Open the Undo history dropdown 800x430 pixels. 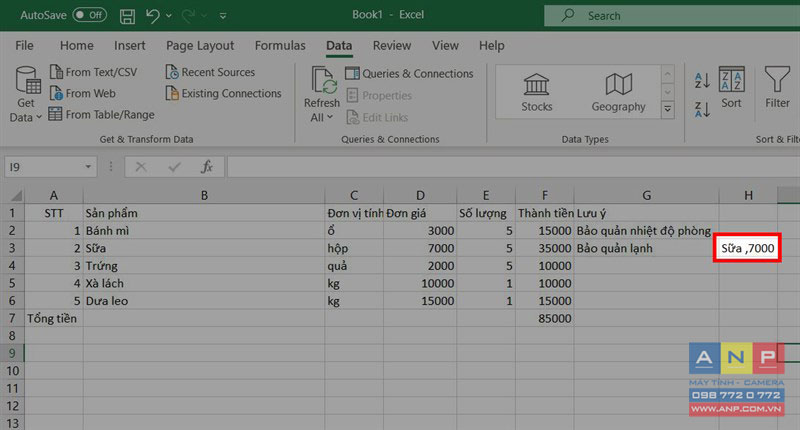point(169,16)
